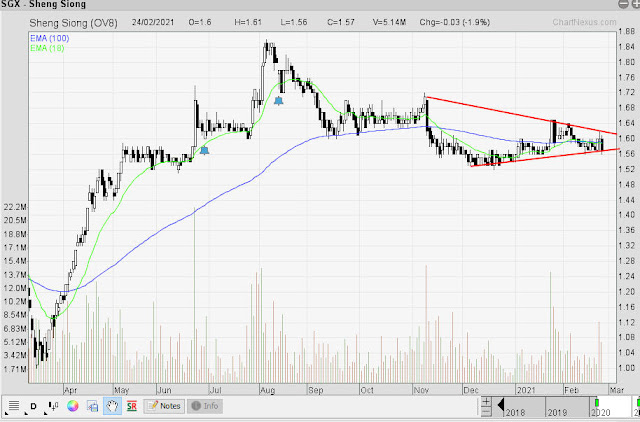Select the hand pan tool
The height and width of the screenshot is (422, 640).
click(x=112, y=406)
